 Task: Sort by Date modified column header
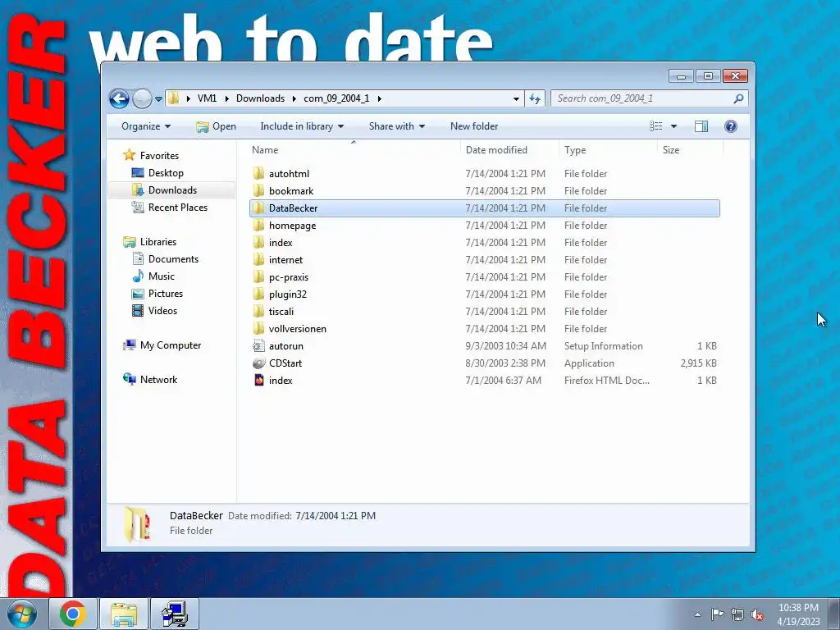[509, 150]
